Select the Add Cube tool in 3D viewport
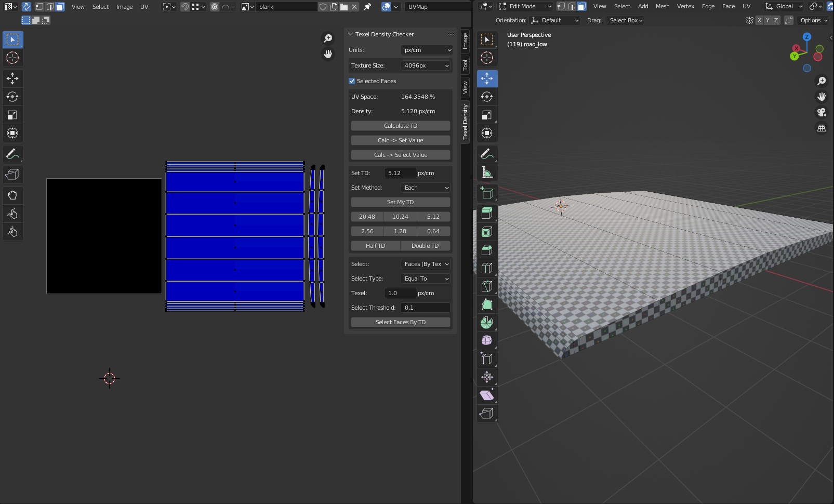The height and width of the screenshot is (504, 834). point(487,193)
